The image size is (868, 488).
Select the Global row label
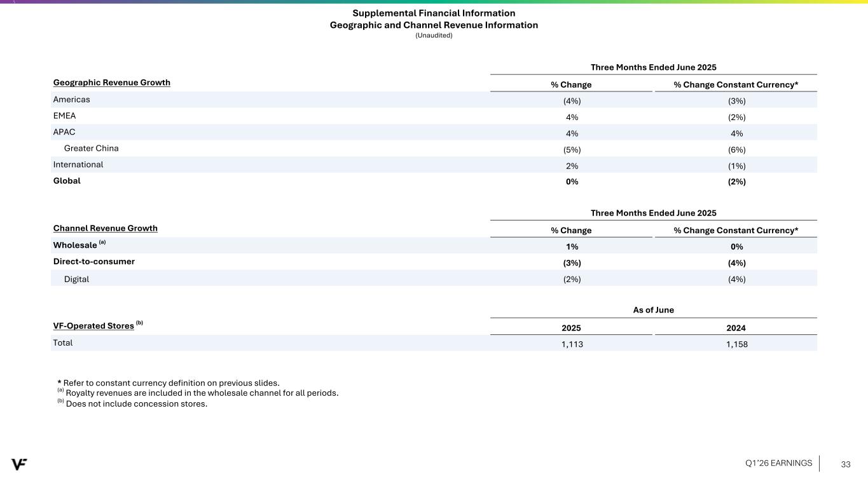click(67, 180)
